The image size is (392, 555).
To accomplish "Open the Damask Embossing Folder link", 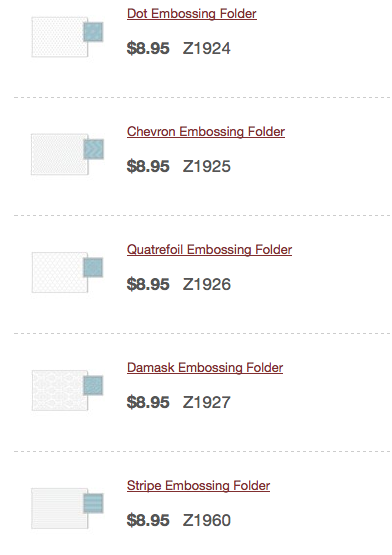I will pos(205,367).
